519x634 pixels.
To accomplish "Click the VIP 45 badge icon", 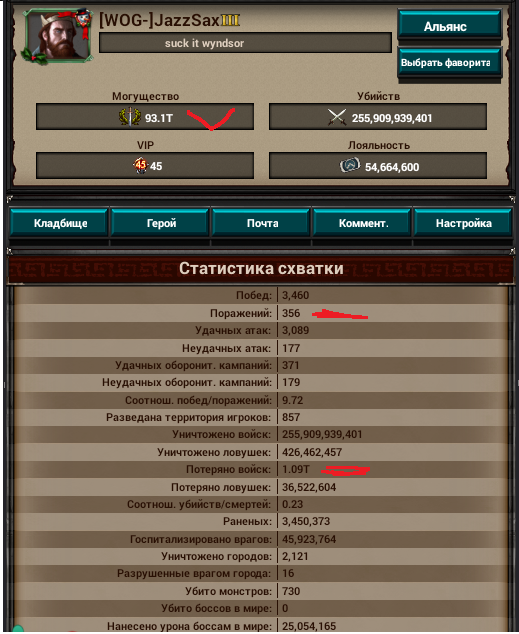I will (x=141, y=165).
